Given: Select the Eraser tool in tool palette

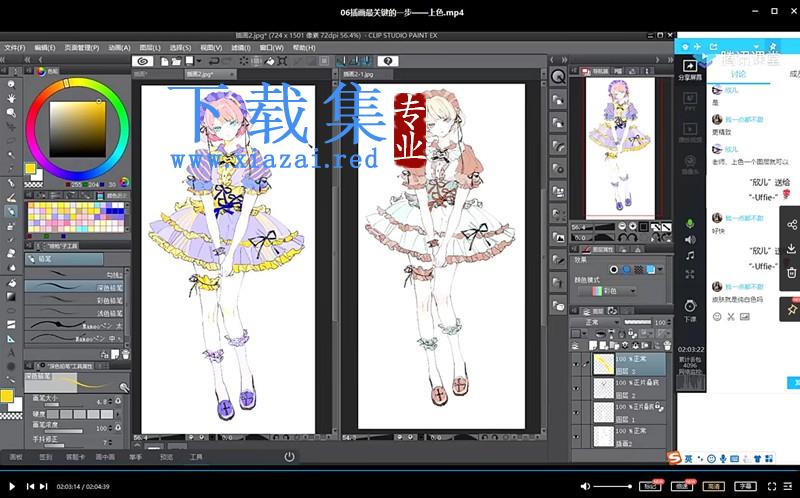Looking at the screenshot, I should [x=11, y=253].
